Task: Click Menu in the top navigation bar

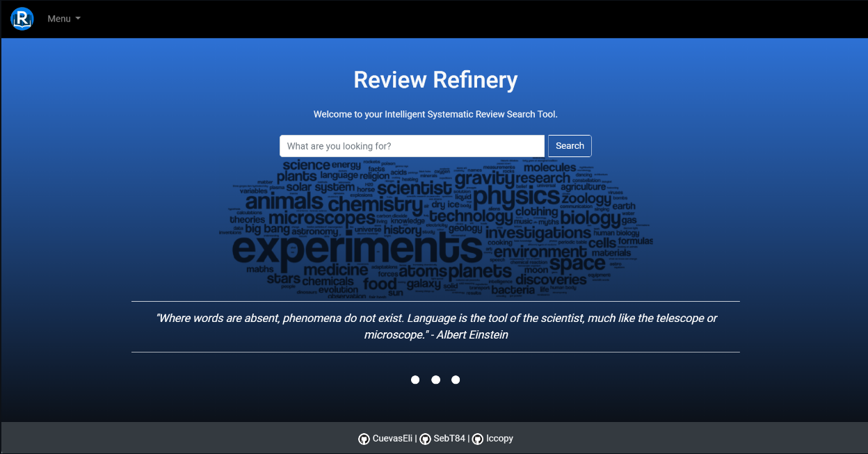Action: 58,19
